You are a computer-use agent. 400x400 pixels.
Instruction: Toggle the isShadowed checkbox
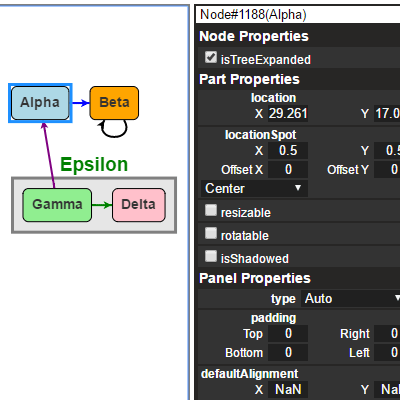pos(211,256)
